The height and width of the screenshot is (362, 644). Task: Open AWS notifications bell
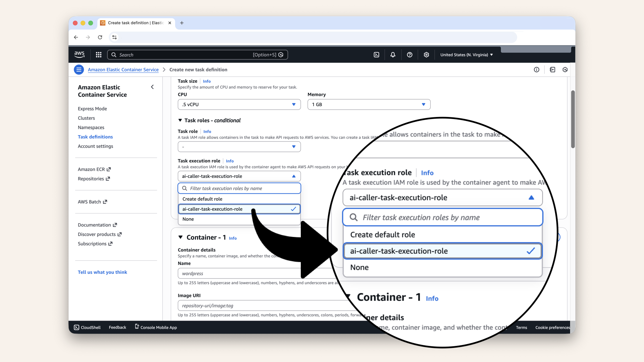393,55
